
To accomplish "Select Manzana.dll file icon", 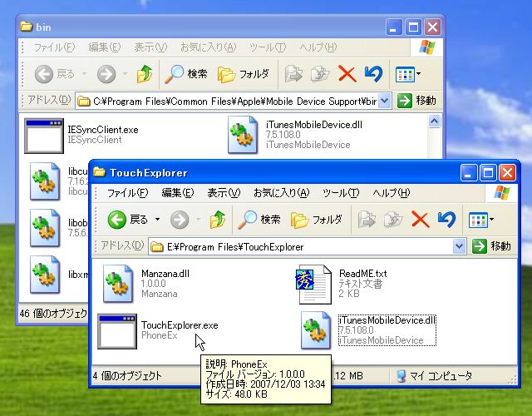I will coord(118,284).
